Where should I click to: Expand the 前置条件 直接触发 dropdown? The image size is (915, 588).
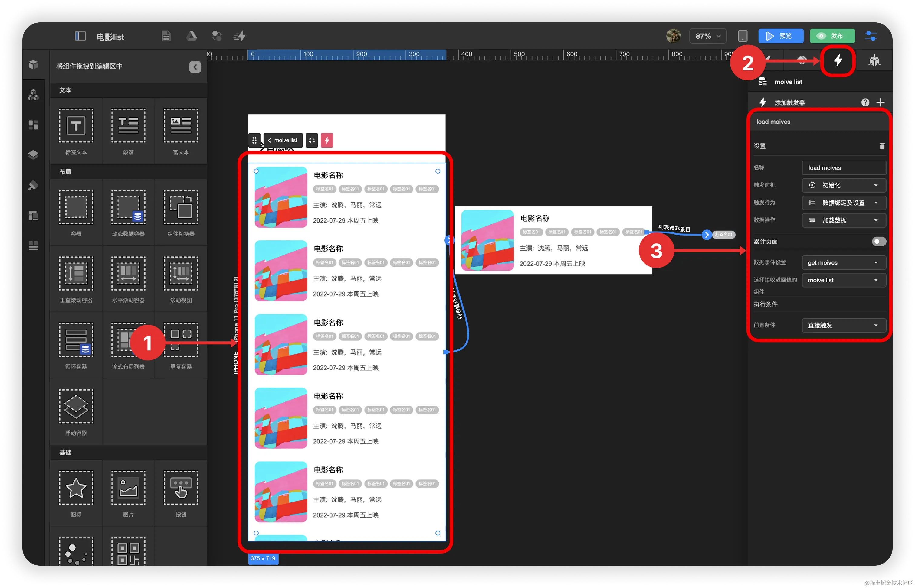(x=844, y=325)
